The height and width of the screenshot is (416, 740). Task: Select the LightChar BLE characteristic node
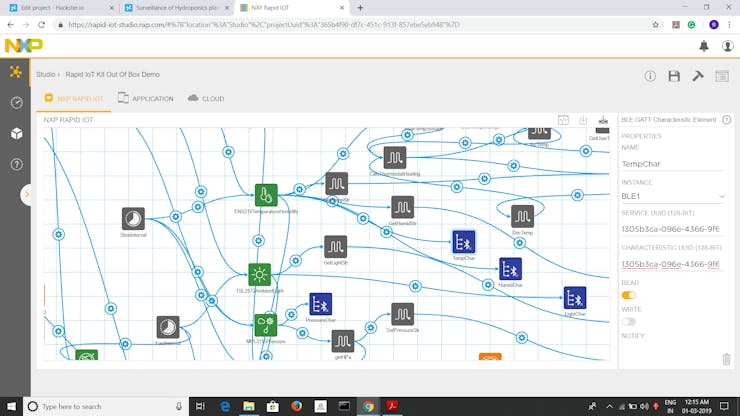point(575,298)
